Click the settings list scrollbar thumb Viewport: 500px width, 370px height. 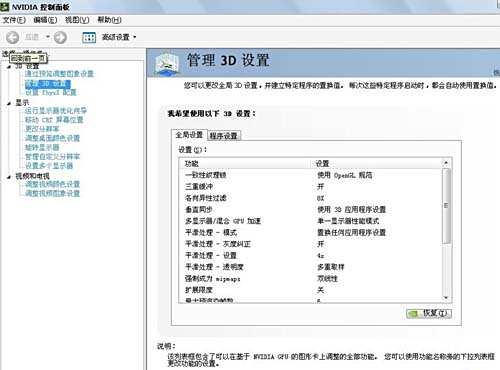coord(446,206)
